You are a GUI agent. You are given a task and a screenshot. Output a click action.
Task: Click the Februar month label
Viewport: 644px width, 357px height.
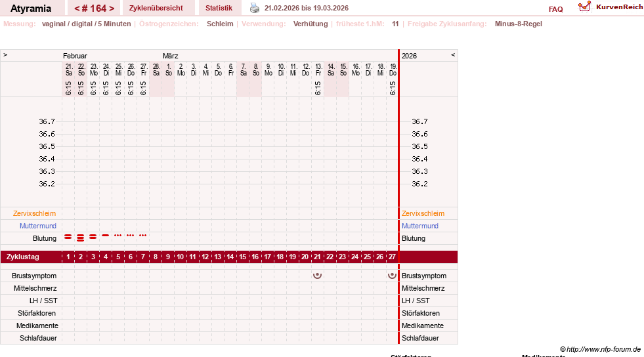click(x=75, y=56)
